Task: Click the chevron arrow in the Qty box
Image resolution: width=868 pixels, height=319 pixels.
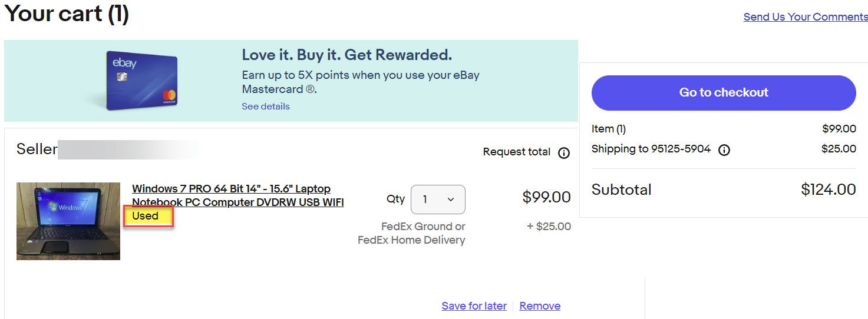Action: [x=451, y=200]
